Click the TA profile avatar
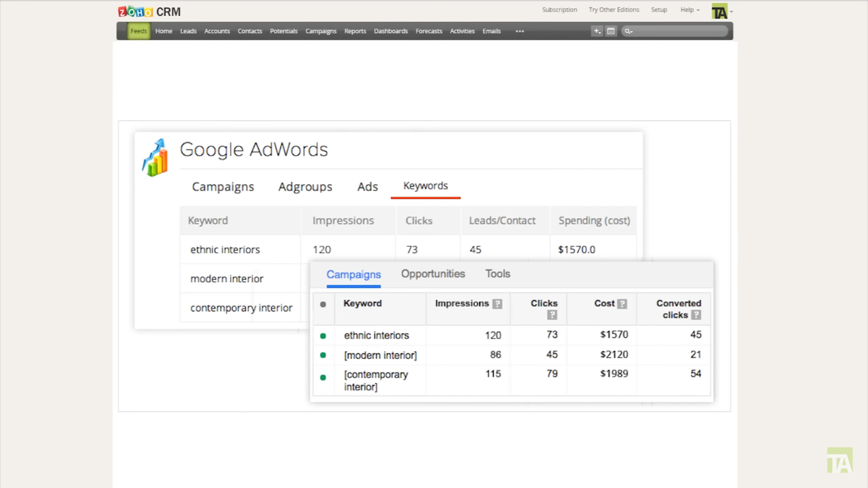The width and height of the screenshot is (868, 488). pyautogui.click(x=719, y=11)
